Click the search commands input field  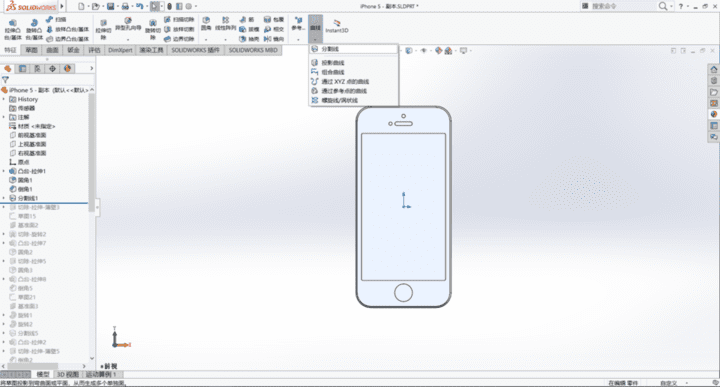click(x=618, y=6)
